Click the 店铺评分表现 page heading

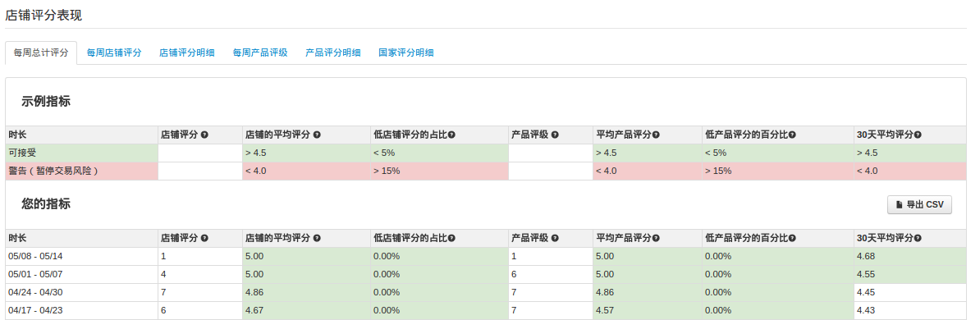(x=44, y=16)
